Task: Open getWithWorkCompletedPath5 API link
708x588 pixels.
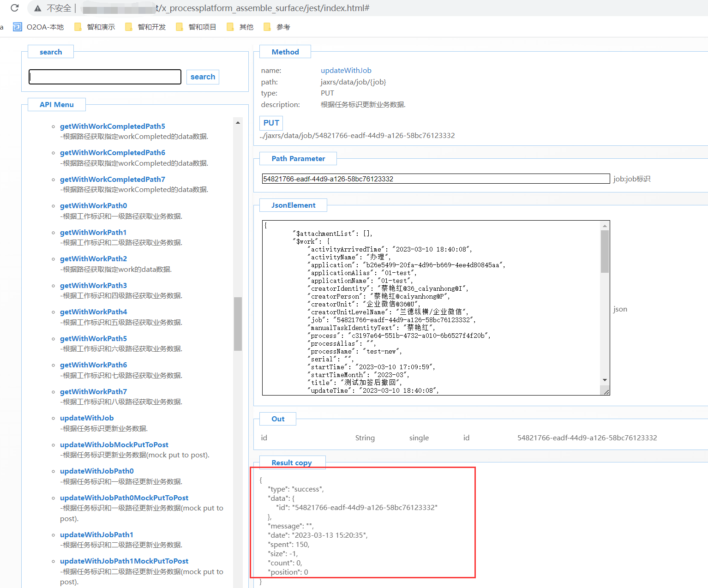Action: click(x=112, y=126)
